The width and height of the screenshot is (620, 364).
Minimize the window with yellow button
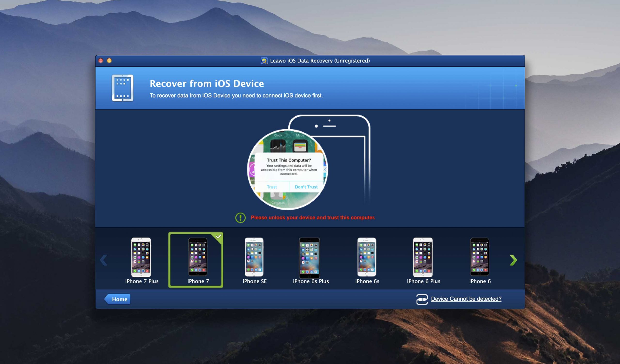(109, 61)
